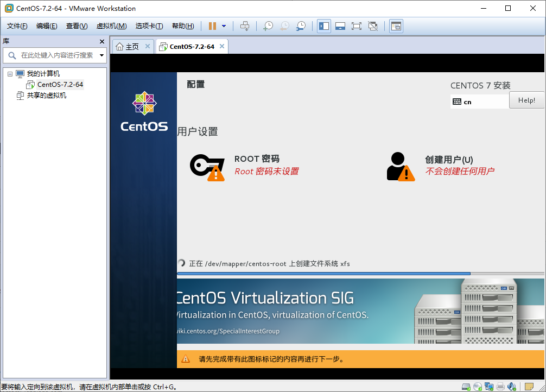Collapse the 我的计算机 tree node
The image size is (546, 392).
(x=10, y=74)
